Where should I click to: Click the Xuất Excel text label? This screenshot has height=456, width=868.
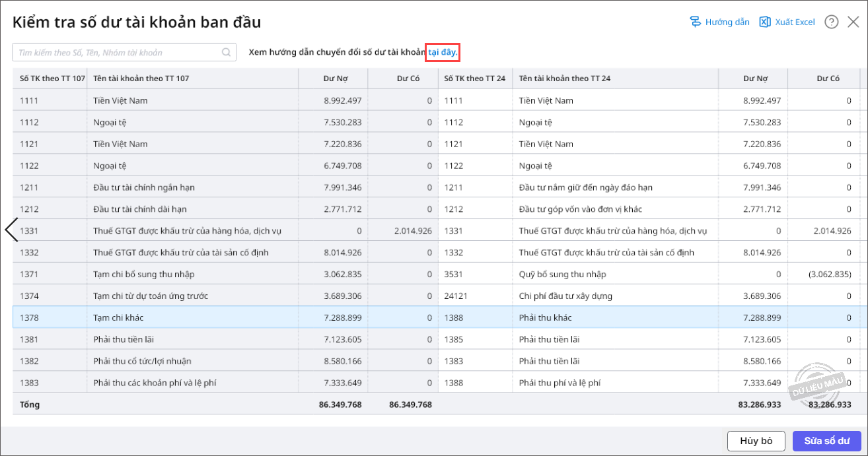pyautogui.click(x=795, y=22)
